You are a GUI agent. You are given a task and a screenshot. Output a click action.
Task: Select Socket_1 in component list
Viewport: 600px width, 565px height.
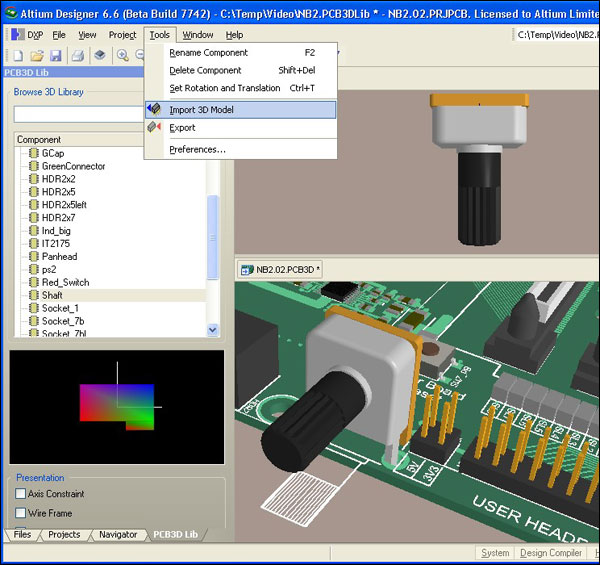(x=60, y=308)
